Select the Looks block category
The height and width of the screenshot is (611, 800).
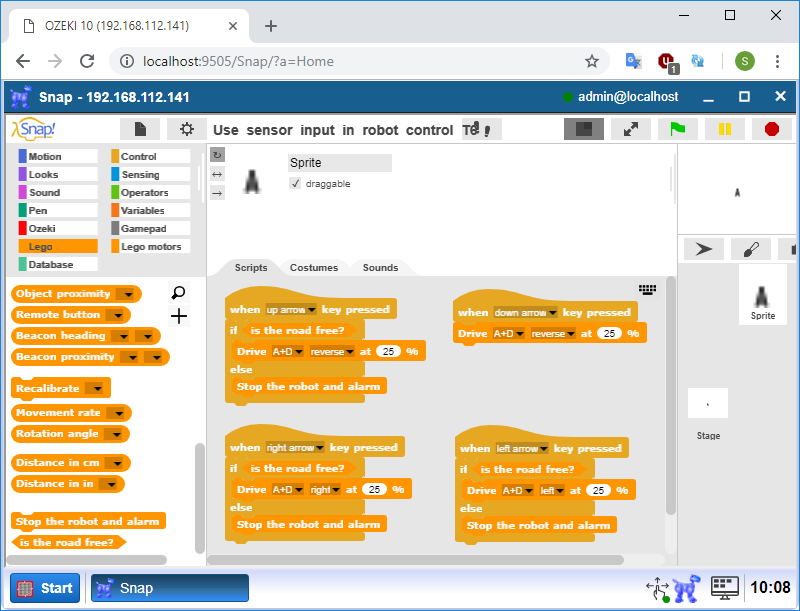[x=58, y=174]
